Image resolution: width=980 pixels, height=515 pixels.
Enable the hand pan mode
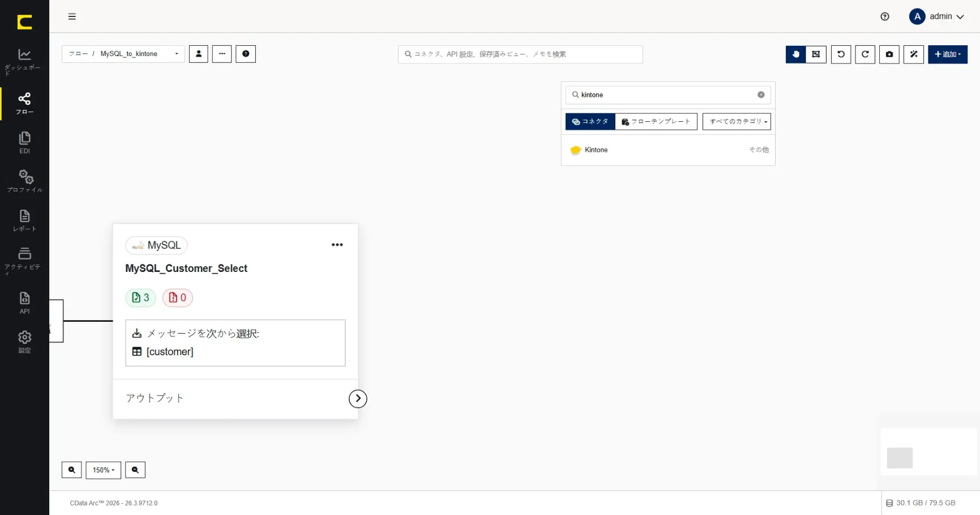pos(795,54)
